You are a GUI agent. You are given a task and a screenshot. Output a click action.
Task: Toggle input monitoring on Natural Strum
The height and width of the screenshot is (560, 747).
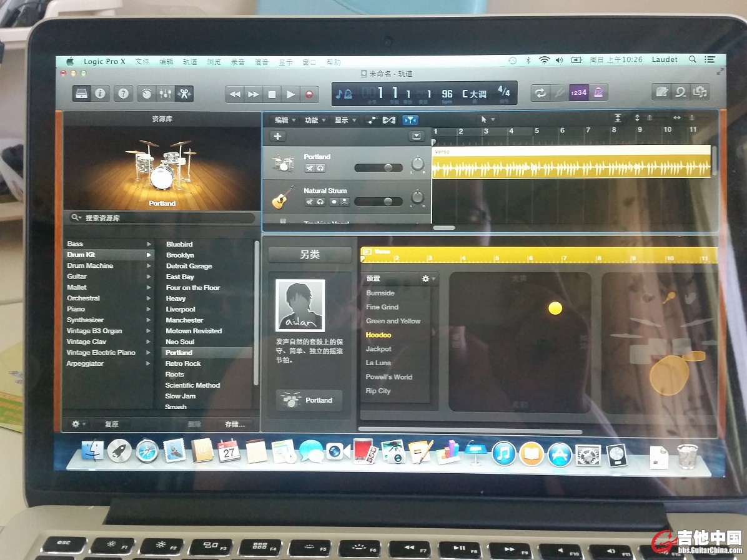click(344, 202)
